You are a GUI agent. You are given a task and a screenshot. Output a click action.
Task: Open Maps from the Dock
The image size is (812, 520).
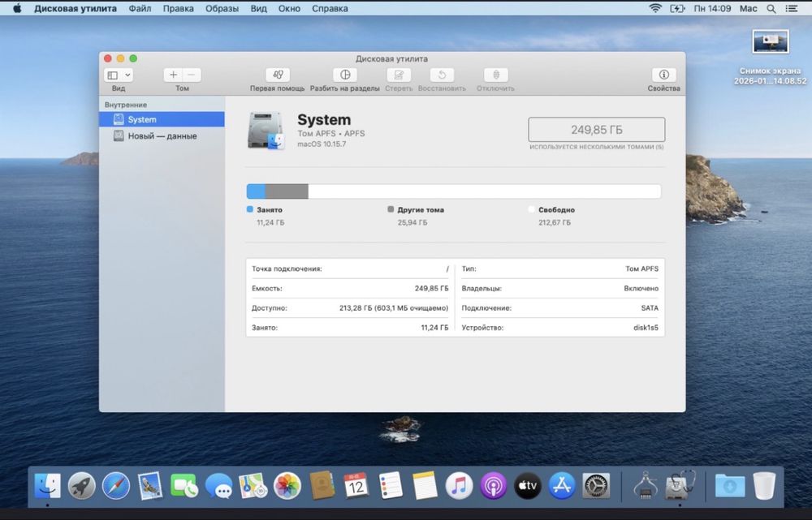click(x=253, y=486)
